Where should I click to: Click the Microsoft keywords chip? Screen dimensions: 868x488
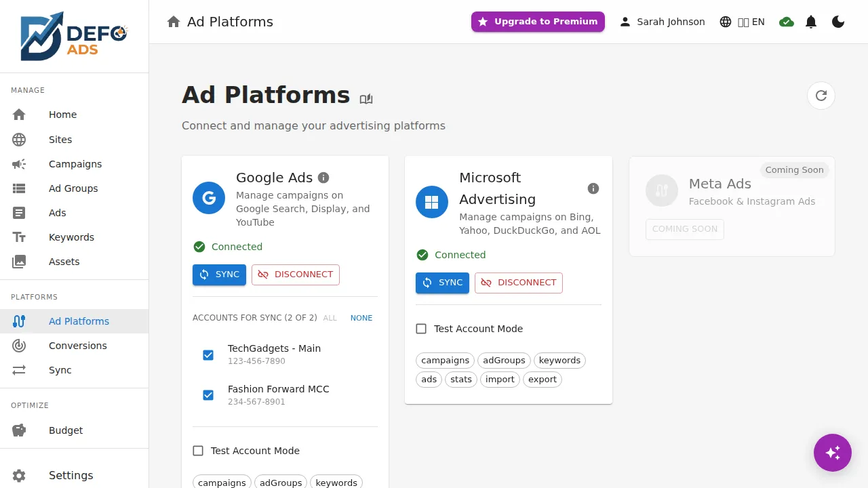[x=559, y=361]
